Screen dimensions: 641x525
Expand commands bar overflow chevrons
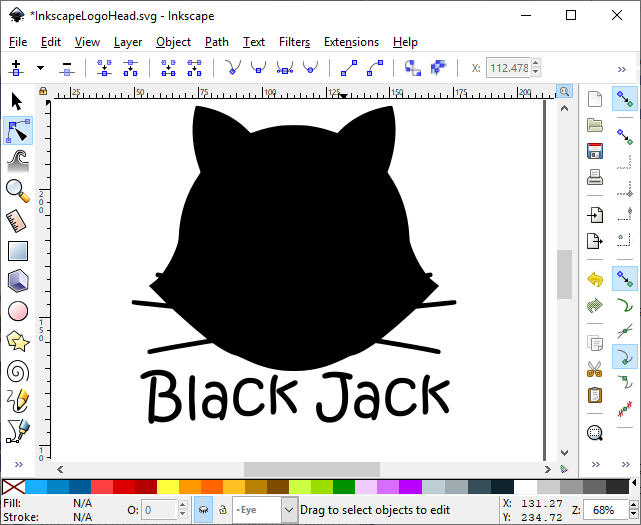[x=596, y=464]
